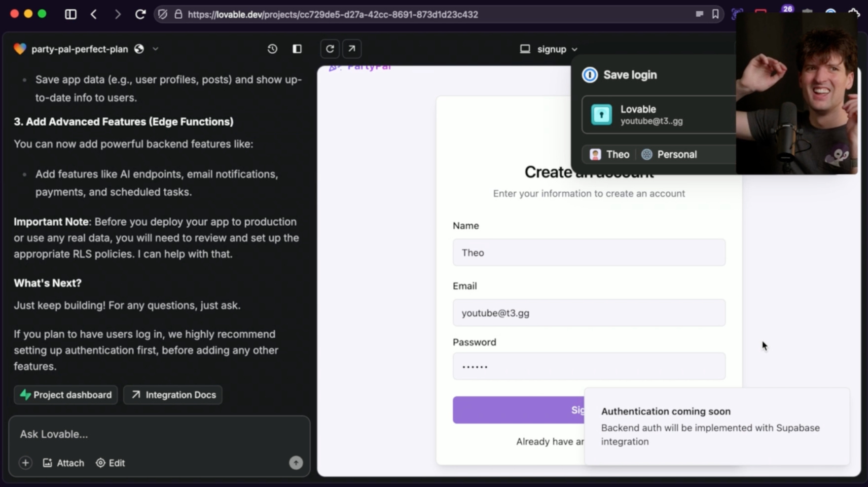The width and height of the screenshot is (868, 487).
Task: Click 'Enter your information to create an account'
Action: pyautogui.click(x=589, y=194)
